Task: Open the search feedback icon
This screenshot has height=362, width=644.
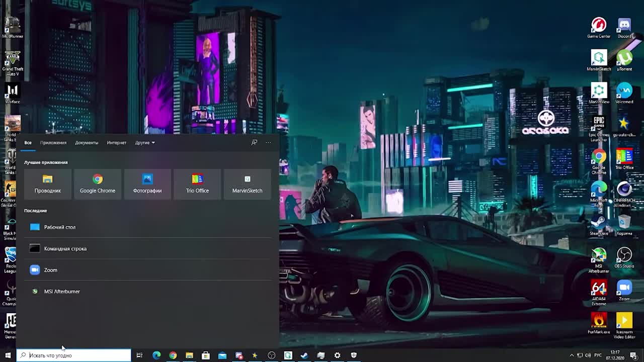Action: pos(254,143)
